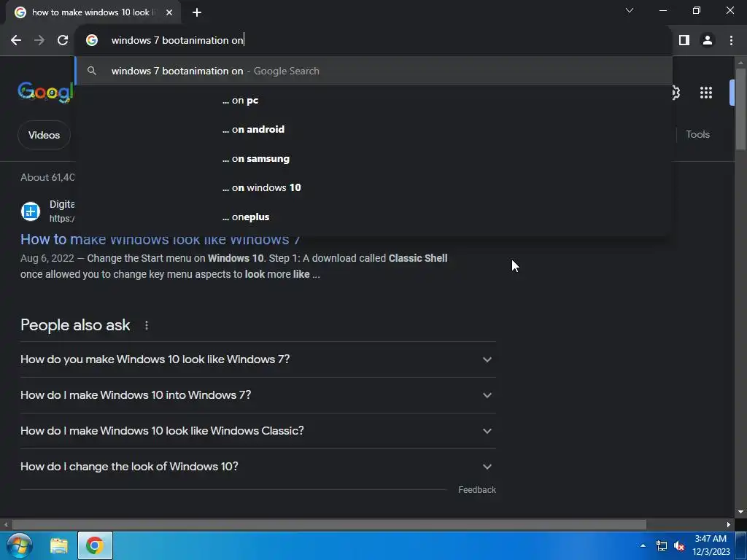Choose the '... on samsung' suggestion
Viewport: 747px width, 560px height.
tap(373, 158)
